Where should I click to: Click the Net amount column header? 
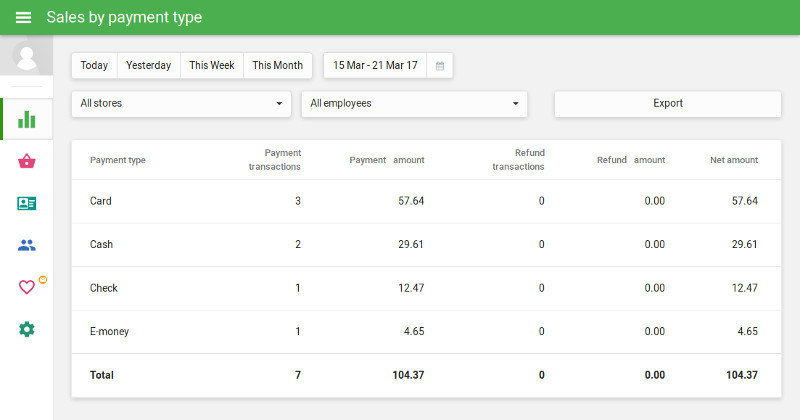pos(733,160)
